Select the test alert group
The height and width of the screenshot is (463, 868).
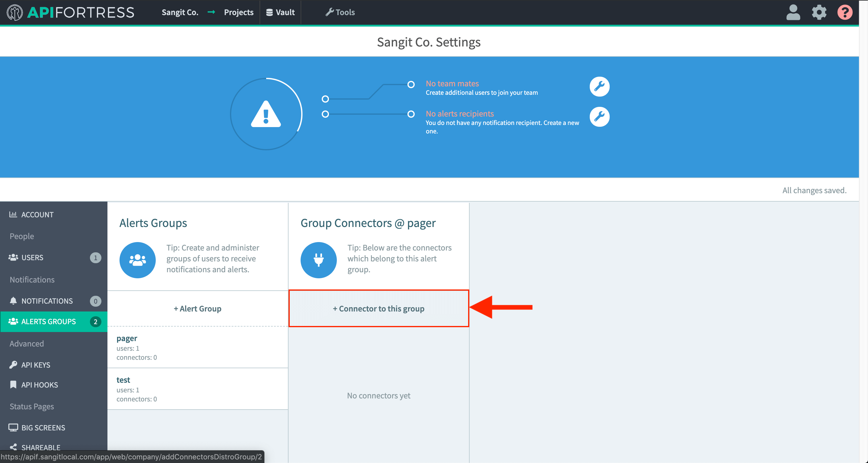click(x=198, y=389)
